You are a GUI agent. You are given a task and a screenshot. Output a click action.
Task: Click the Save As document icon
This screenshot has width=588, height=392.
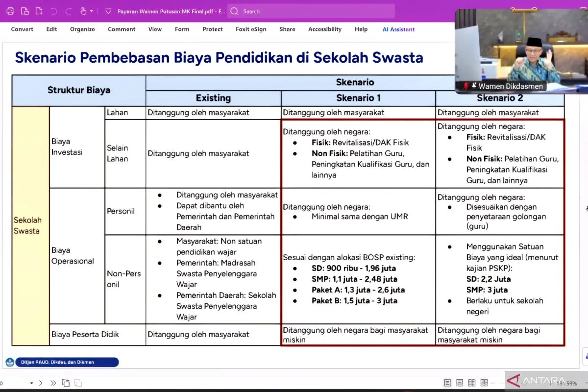coord(25,11)
